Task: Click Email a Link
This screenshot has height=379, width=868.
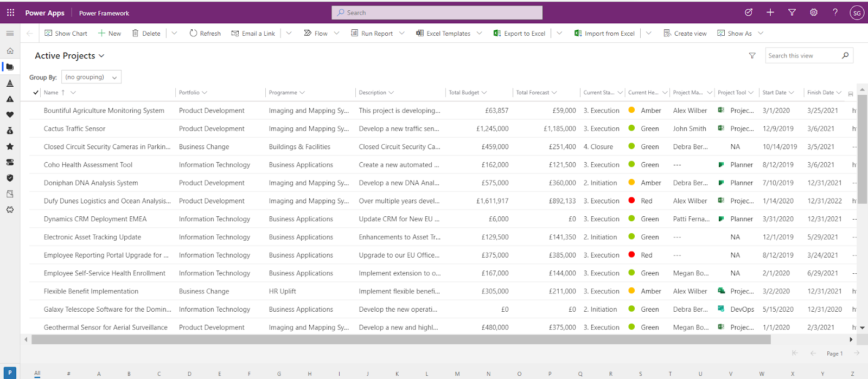Action: (x=253, y=33)
